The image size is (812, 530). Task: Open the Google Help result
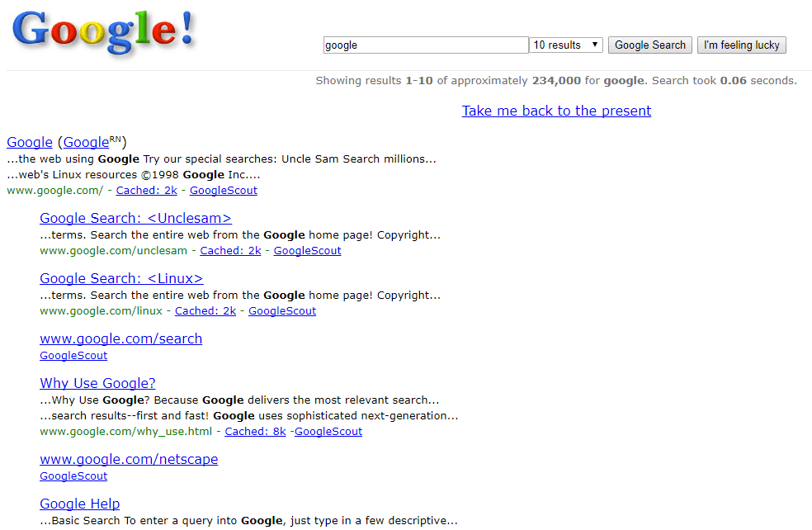pos(80,504)
